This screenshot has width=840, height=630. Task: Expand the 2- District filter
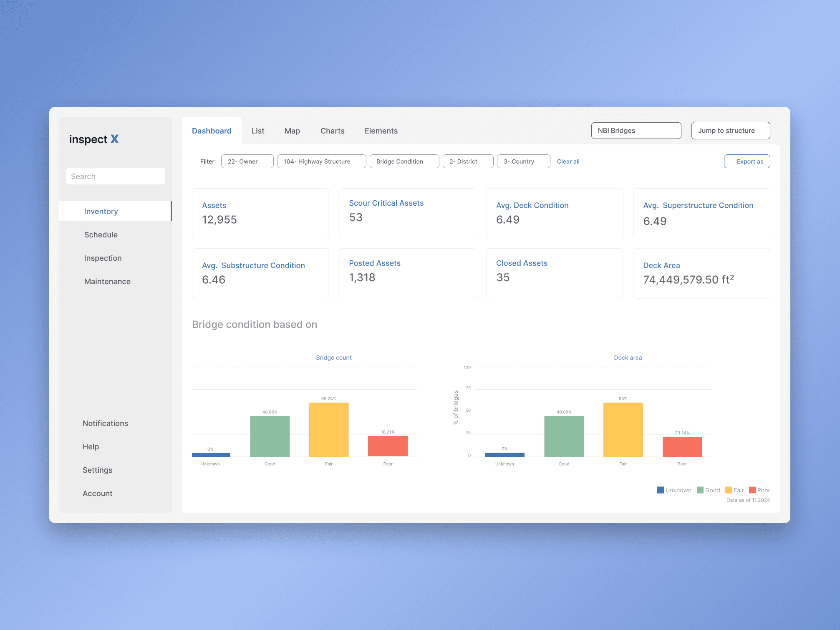coord(467,161)
